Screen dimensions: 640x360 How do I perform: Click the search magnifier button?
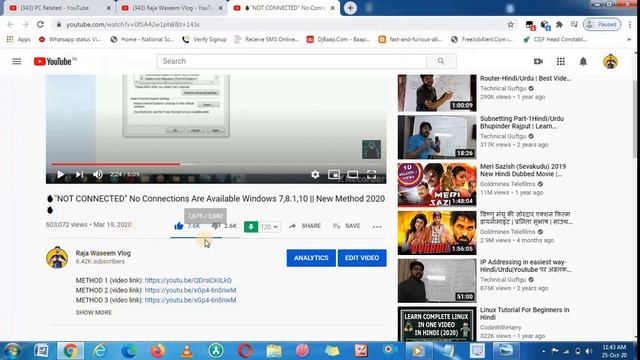click(x=441, y=61)
